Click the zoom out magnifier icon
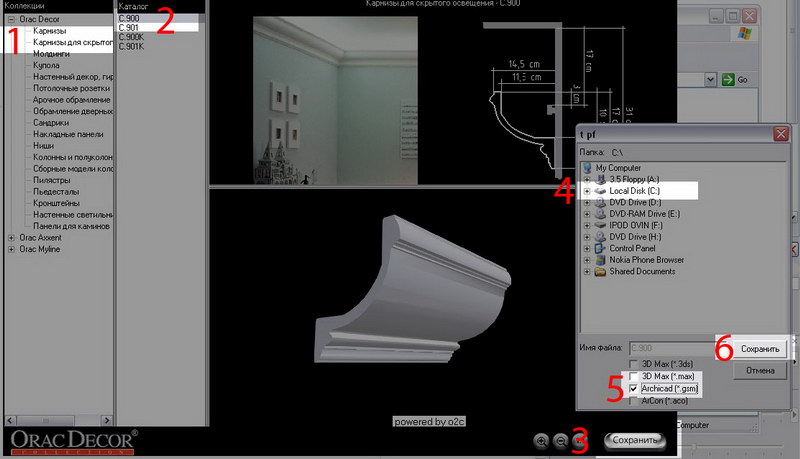 pyautogui.click(x=561, y=440)
